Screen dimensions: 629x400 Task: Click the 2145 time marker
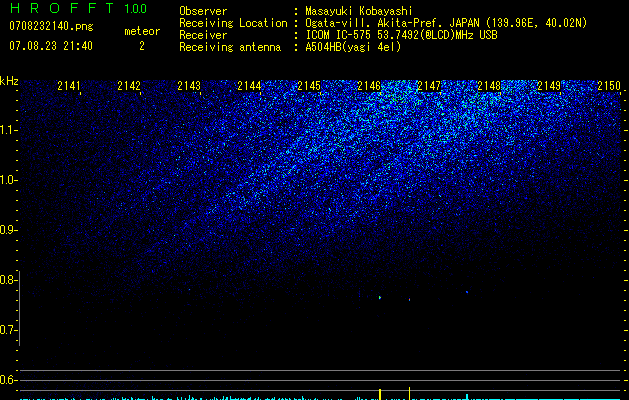pyautogui.click(x=309, y=86)
